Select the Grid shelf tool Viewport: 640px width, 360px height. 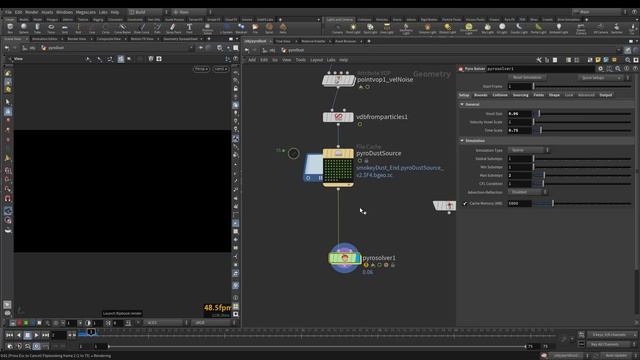click(64, 29)
